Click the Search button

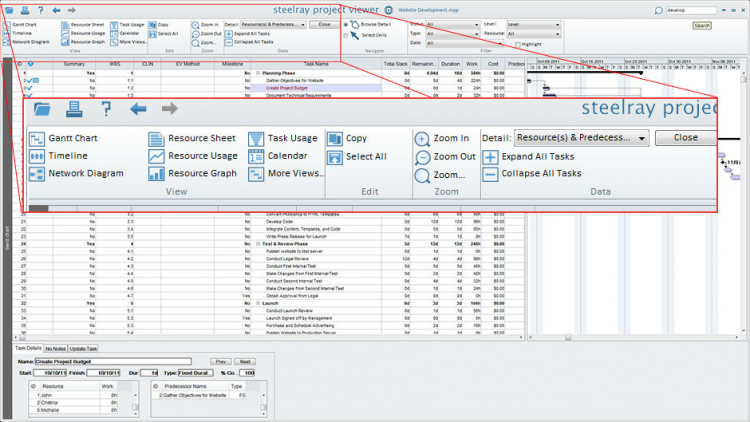(x=702, y=26)
